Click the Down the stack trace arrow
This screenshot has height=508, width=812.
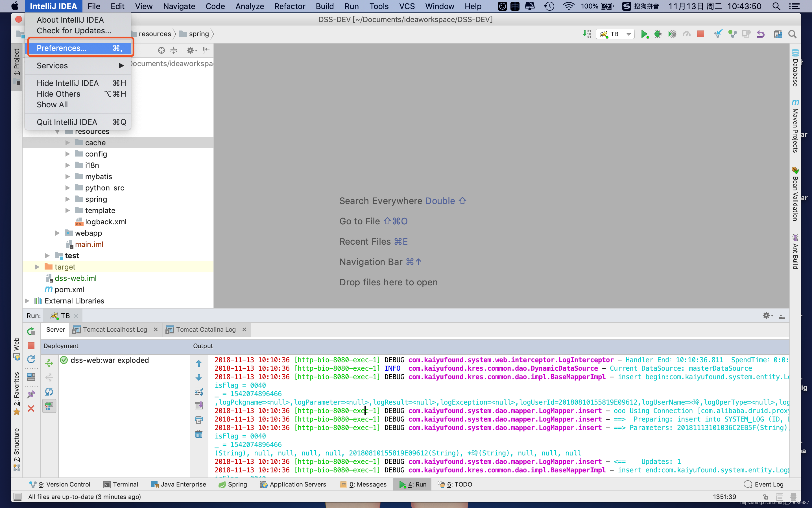[199, 377]
